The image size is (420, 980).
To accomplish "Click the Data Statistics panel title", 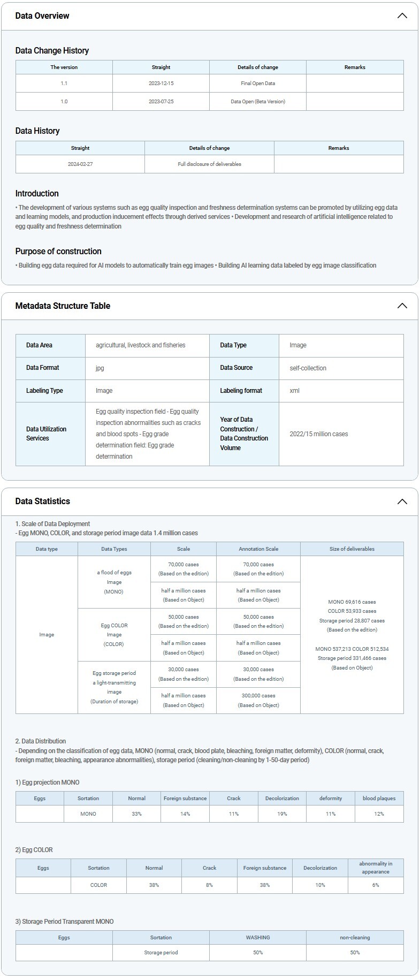I will click(43, 502).
